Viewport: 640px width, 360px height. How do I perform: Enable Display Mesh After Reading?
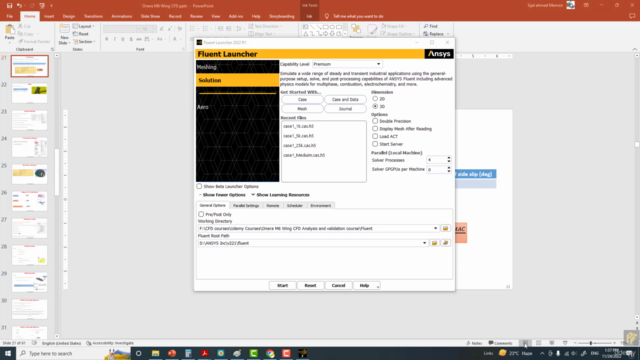point(375,129)
